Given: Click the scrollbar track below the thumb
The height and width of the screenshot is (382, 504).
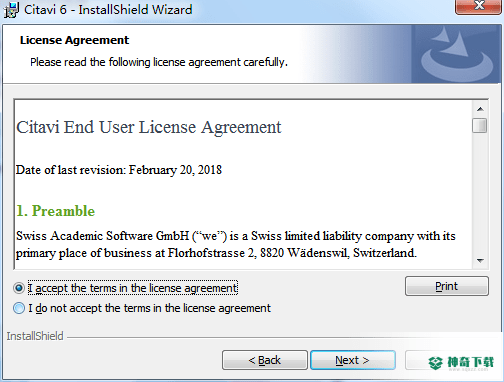Looking at the screenshot, I should (x=480, y=193).
